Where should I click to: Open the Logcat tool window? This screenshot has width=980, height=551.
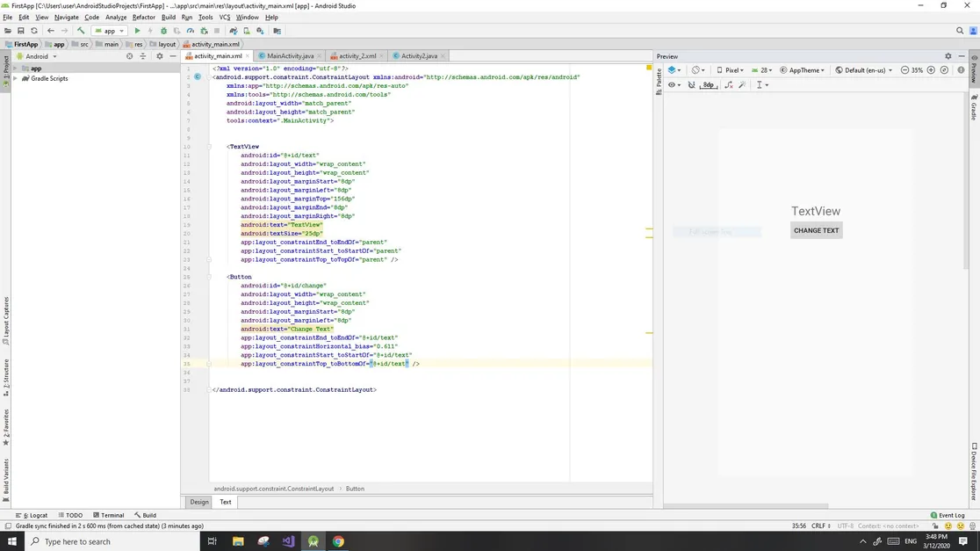click(x=32, y=515)
